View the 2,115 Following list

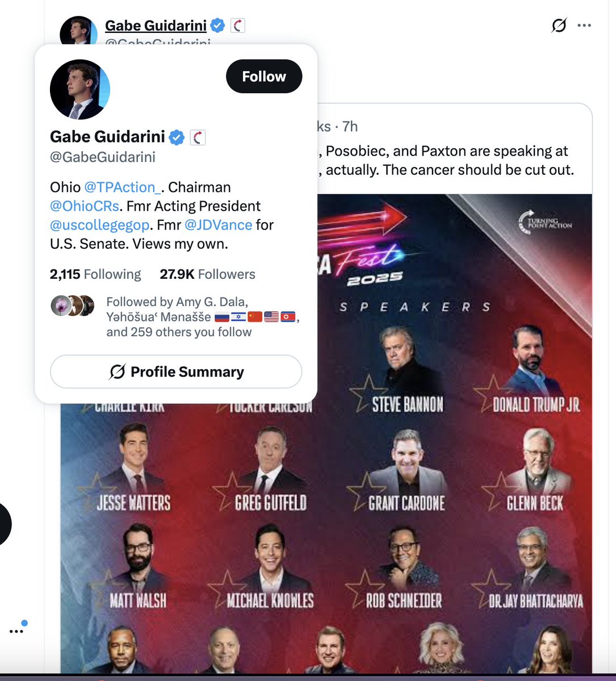pos(95,274)
